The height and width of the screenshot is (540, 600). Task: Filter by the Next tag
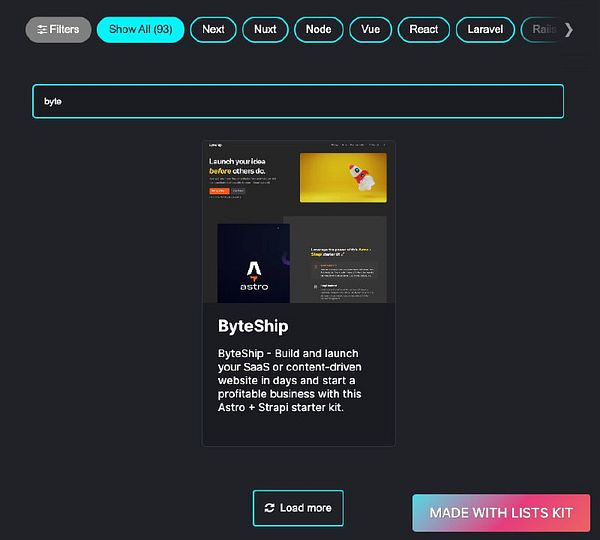[x=213, y=29]
